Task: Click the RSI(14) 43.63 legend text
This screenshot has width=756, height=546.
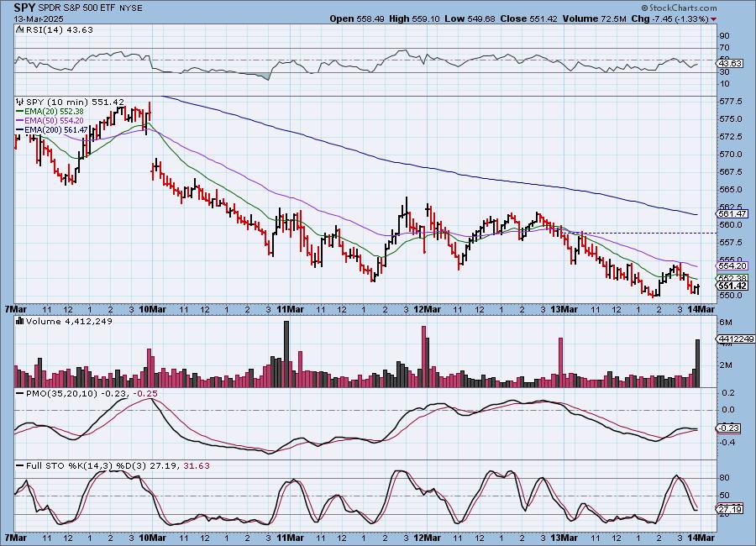Action: click(x=60, y=29)
